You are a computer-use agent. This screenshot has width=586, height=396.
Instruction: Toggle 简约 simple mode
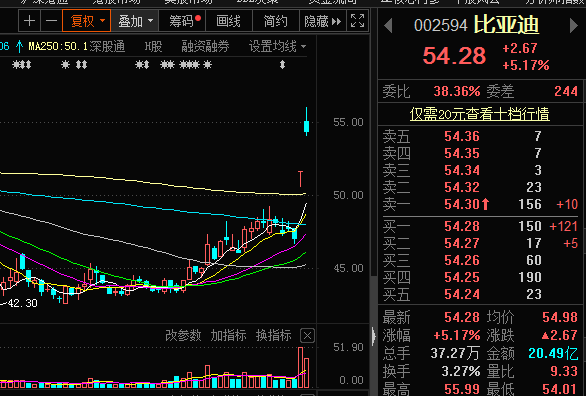(276, 21)
